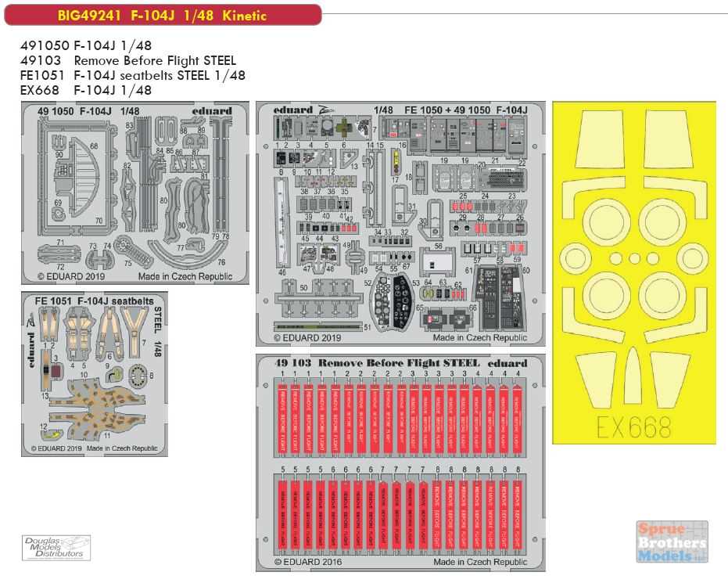Click the green cross-shaped part numbered 6
The image size is (728, 583).
coord(343,128)
